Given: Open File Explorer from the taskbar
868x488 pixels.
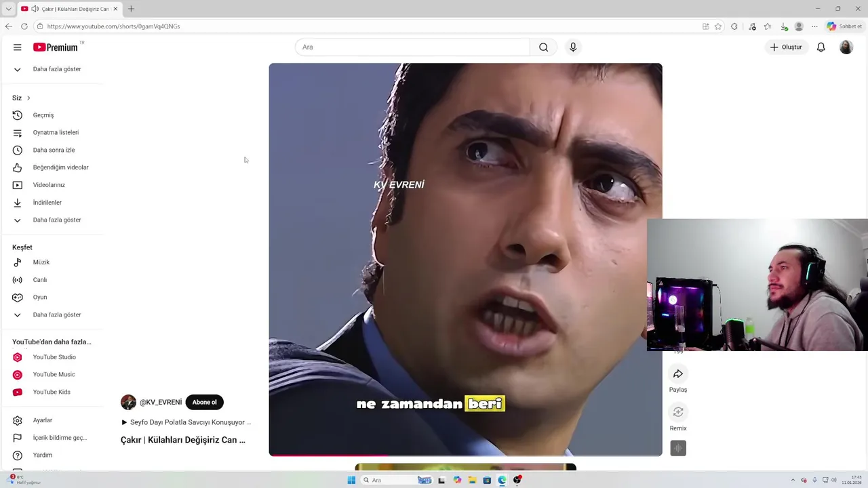Looking at the screenshot, I should pyautogui.click(x=472, y=480).
